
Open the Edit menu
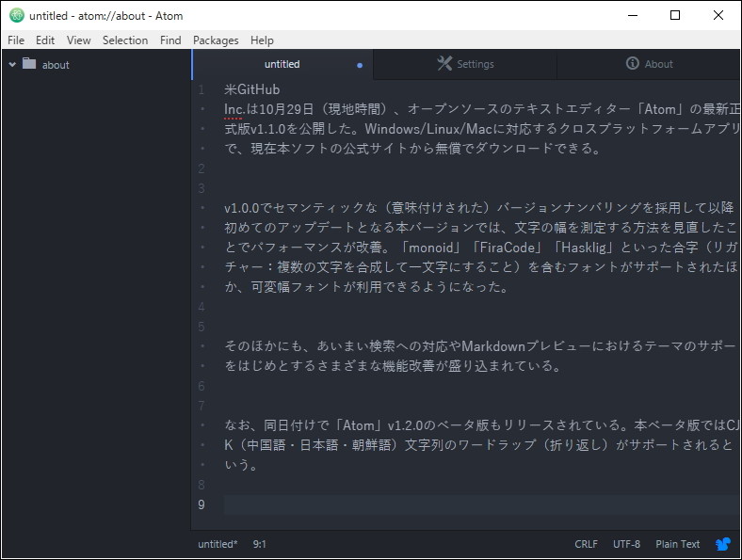[45, 40]
